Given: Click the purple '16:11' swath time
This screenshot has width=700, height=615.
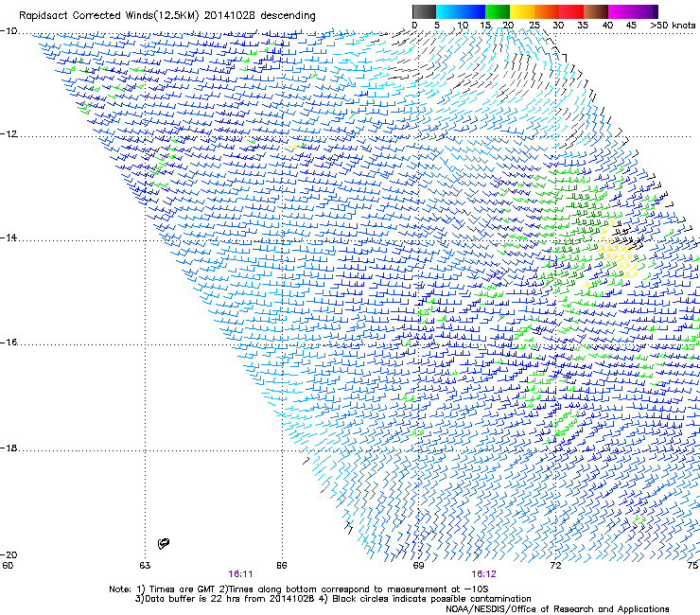Looking at the screenshot, I should pos(240,574).
